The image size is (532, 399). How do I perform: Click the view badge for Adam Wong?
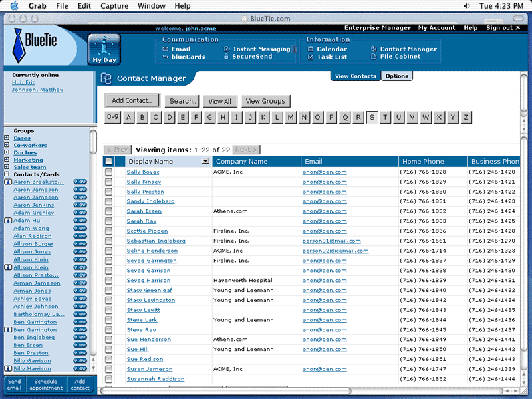80,228
